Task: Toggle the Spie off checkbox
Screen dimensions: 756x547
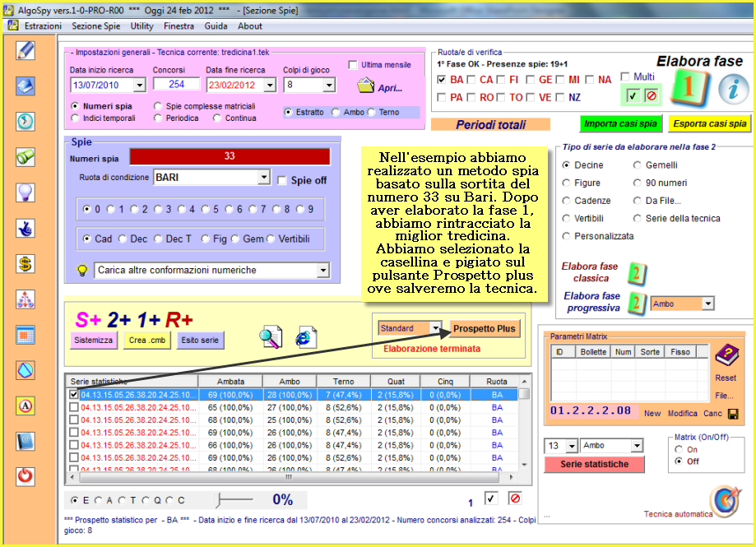Action: (282, 180)
